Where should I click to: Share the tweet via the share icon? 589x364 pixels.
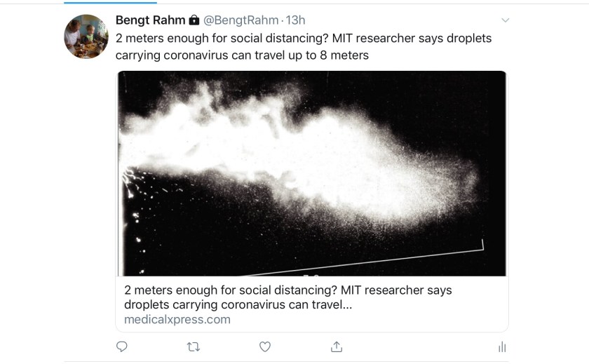(x=337, y=346)
